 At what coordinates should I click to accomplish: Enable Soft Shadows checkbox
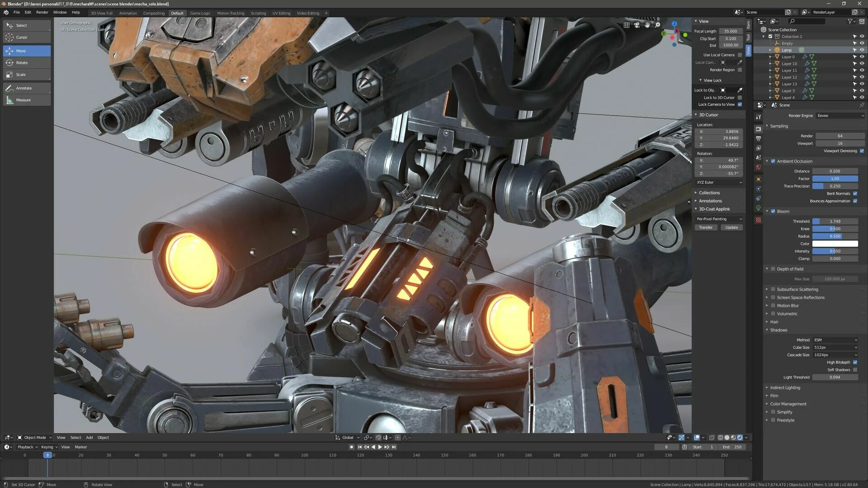click(855, 370)
